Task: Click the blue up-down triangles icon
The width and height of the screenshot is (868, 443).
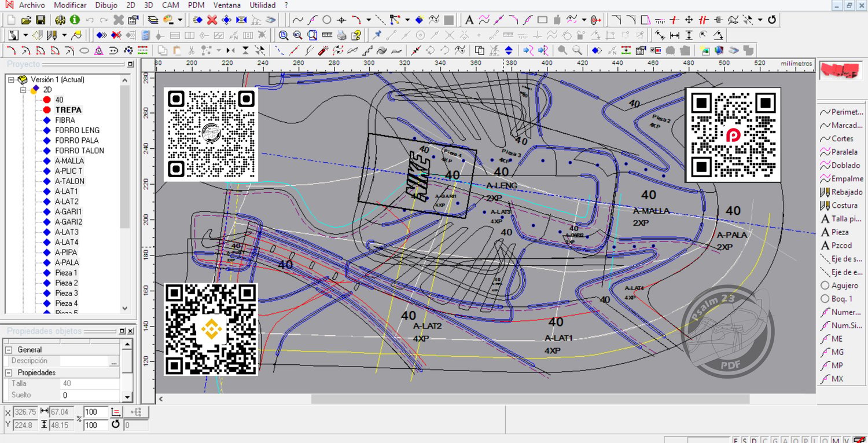Action: pyautogui.click(x=509, y=50)
